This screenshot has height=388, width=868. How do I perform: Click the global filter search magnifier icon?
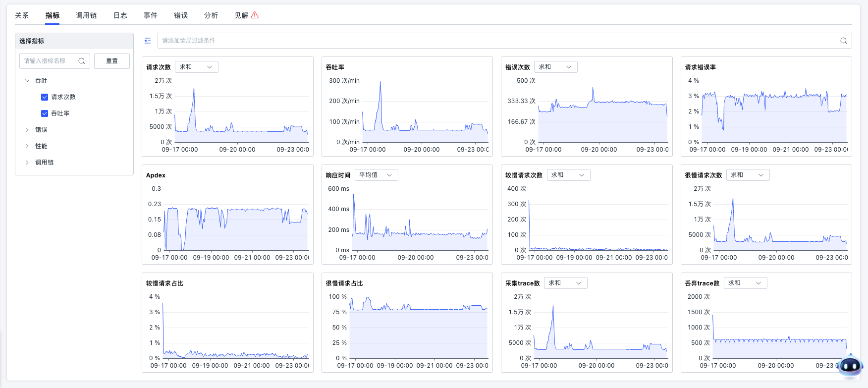click(x=843, y=41)
